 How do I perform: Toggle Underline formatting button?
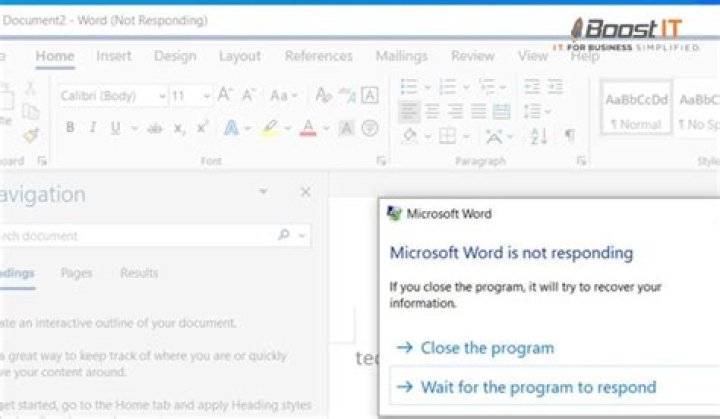[116, 128]
